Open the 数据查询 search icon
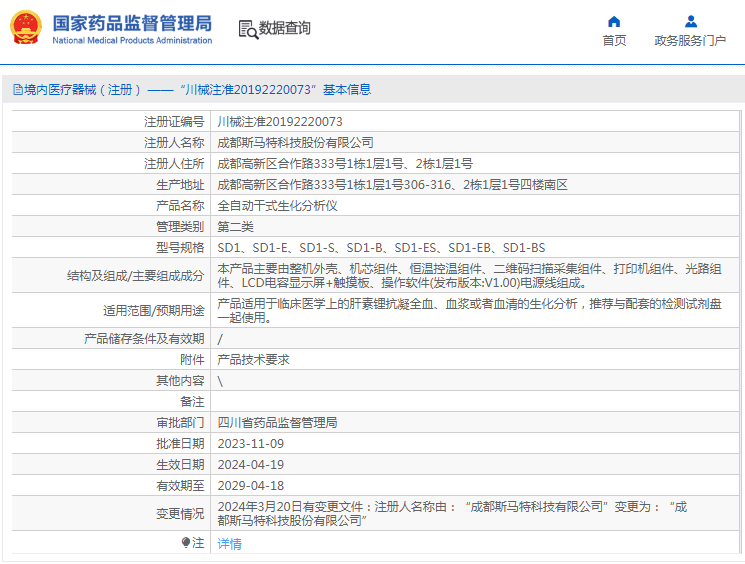 click(248, 29)
